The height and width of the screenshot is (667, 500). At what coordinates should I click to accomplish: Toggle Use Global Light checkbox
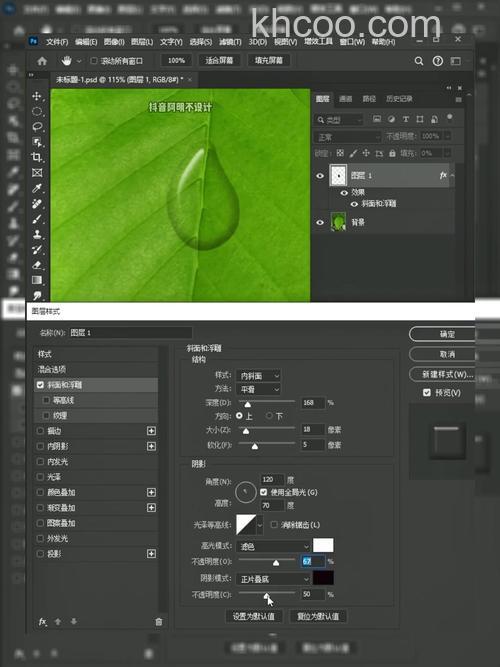click(x=263, y=492)
